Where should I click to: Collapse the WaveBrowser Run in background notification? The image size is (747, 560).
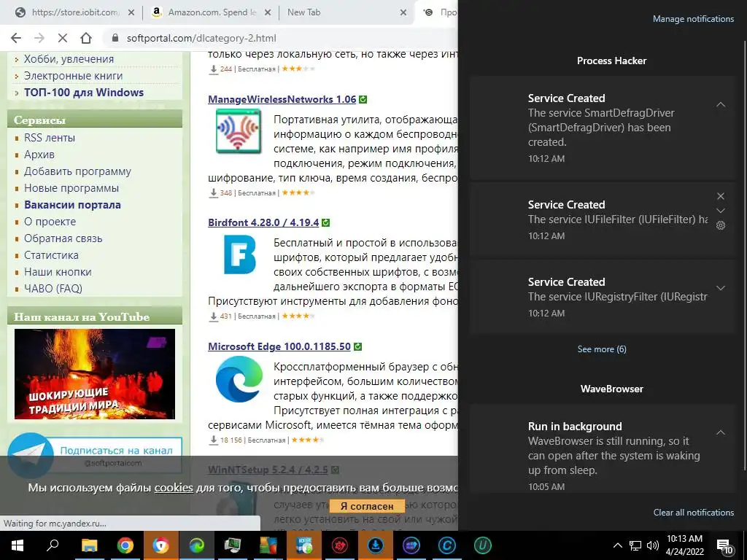point(721,432)
